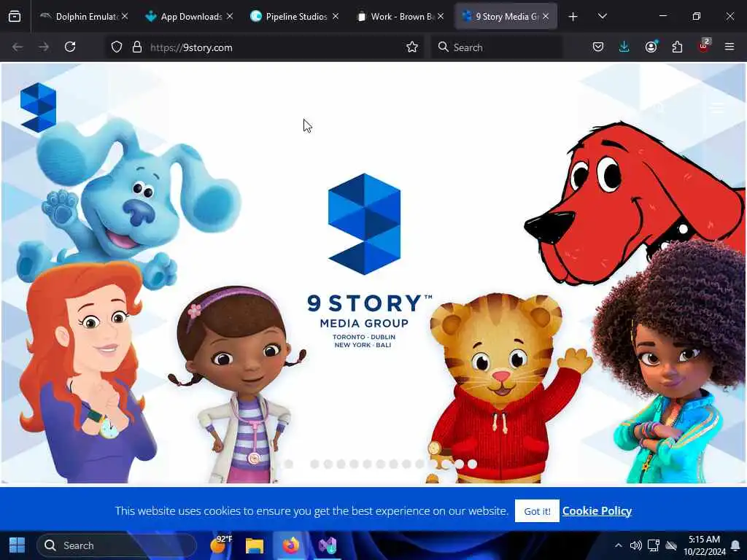Image resolution: width=747 pixels, height=560 pixels.
Task: Launch File Explorer from the taskbar
Action: click(255, 545)
